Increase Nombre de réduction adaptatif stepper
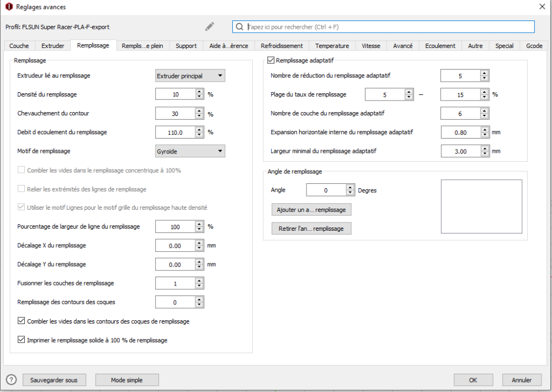552x392 pixels. tap(485, 73)
